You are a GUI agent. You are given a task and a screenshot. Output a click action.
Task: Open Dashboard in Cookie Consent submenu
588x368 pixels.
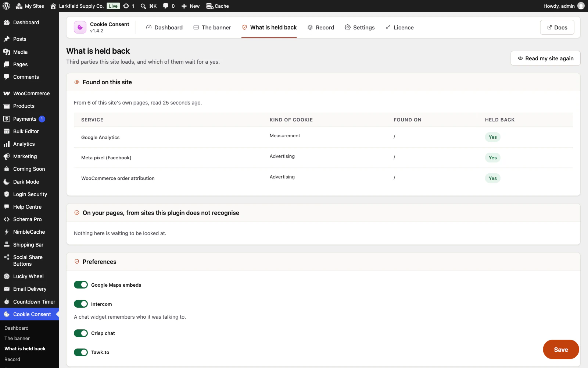[x=17, y=328]
